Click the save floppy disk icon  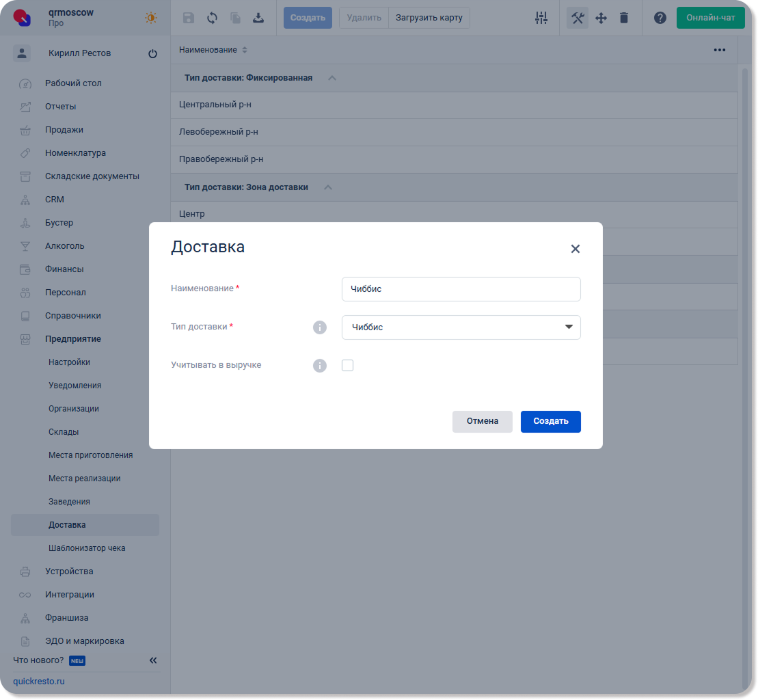click(x=189, y=18)
